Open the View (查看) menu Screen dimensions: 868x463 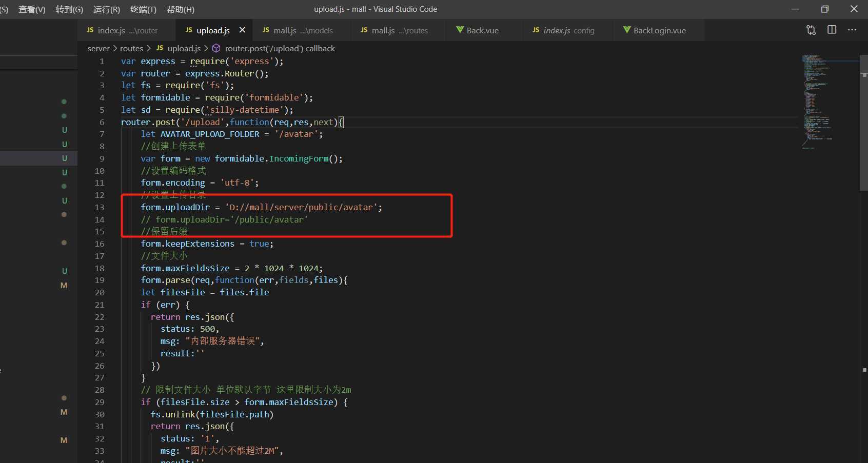coord(32,9)
